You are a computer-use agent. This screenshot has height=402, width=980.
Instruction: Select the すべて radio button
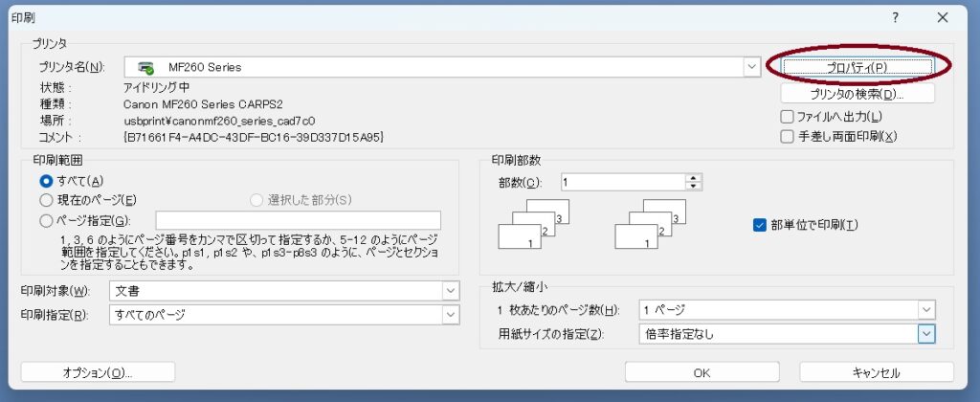(x=46, y=180)
